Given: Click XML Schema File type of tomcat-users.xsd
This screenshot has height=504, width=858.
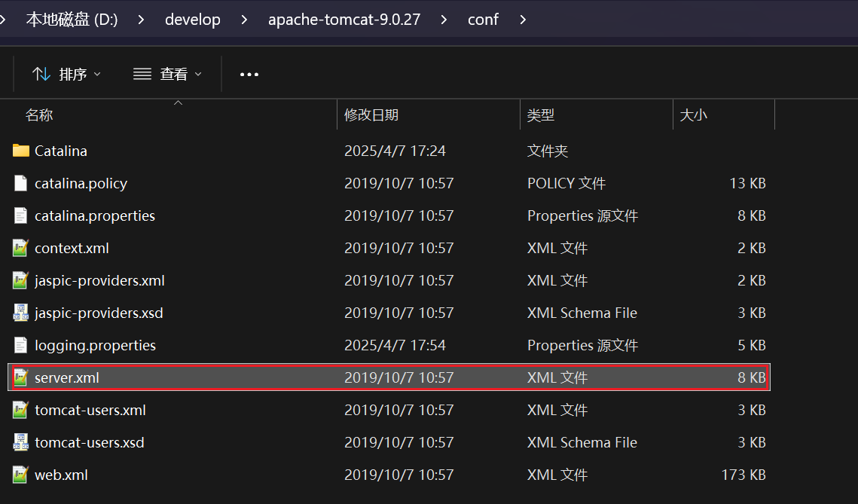Looking at the screenshot, I should coord(582,442).
